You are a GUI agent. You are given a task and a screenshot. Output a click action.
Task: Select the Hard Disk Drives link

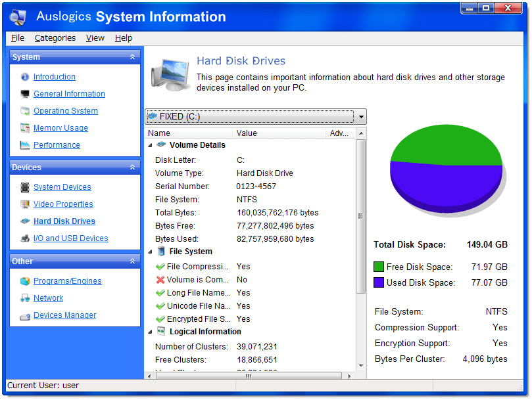point(64,221)
